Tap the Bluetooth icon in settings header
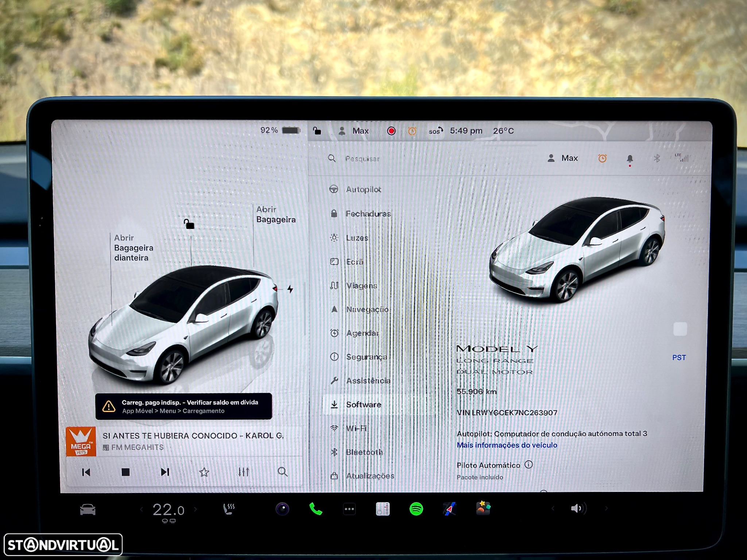This screenshot has height=560, width=747. (x=657, y=158)
